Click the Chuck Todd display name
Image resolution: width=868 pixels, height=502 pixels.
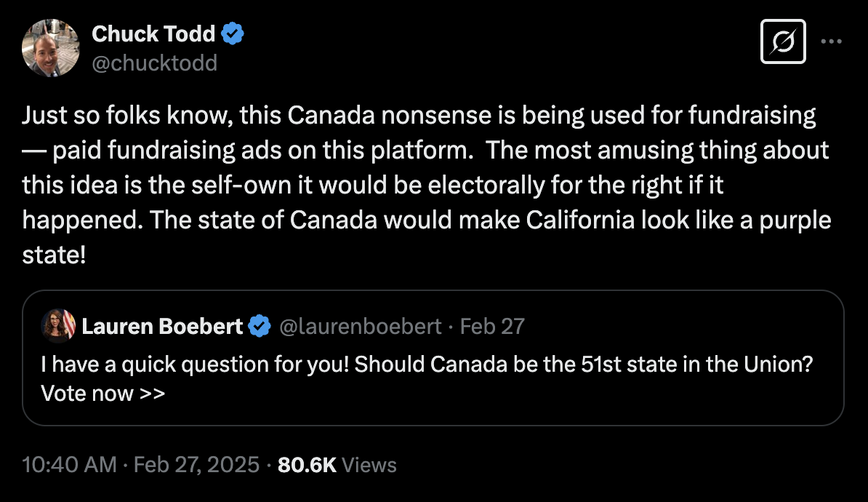click(153, 33)
